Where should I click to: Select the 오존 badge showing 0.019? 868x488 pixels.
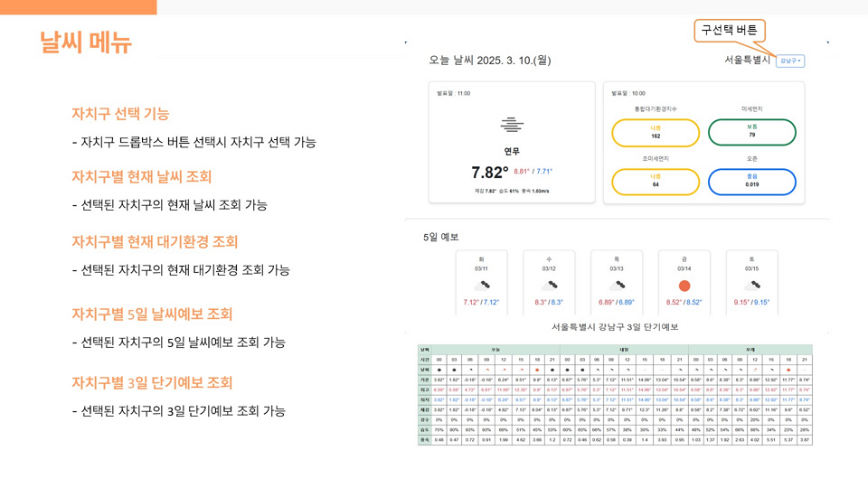click(751, 182)
